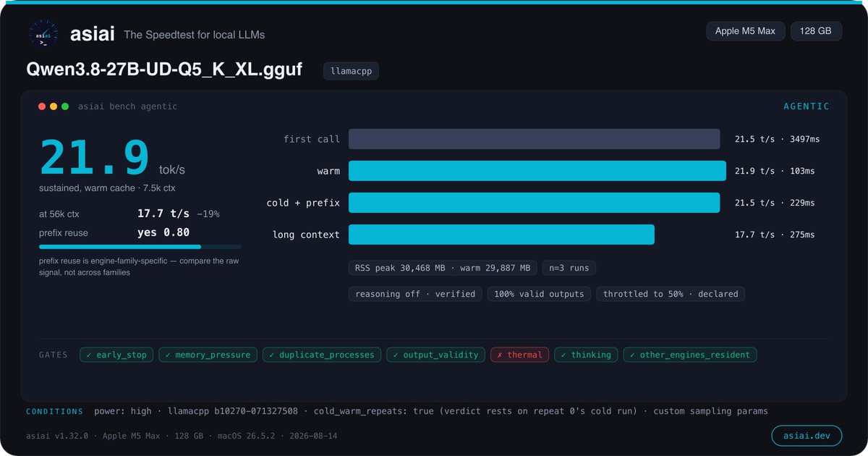Image resolution: width=868 pixels, height=456 pixels.
Task: Click the 'long context' row label
Action: [306, 235]
